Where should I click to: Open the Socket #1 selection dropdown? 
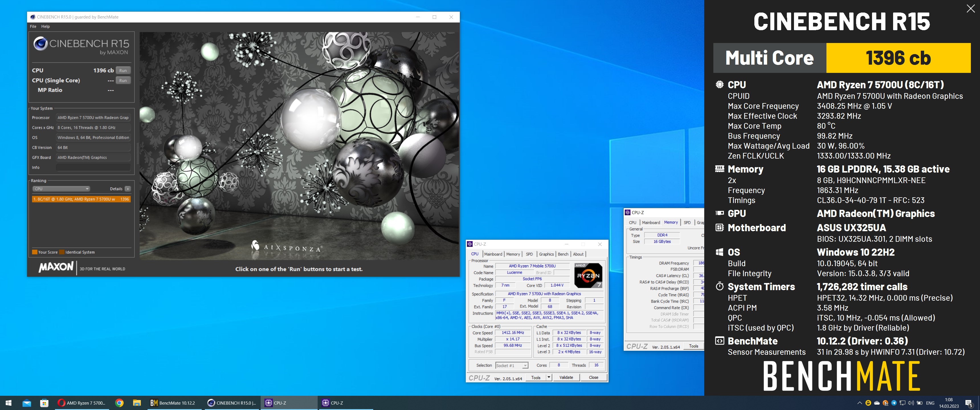pos(511,366)
